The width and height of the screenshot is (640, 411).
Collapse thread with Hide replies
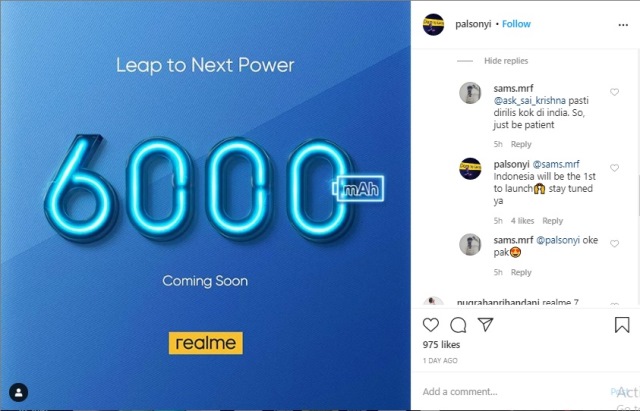point(506,61)
